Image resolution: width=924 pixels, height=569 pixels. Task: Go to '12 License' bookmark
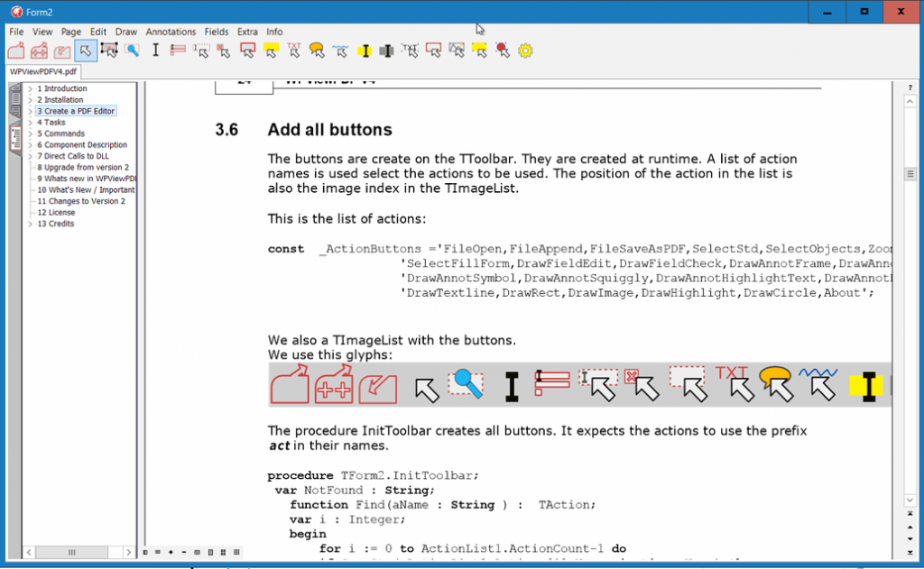pyautogui.click(x=56, y=213)
